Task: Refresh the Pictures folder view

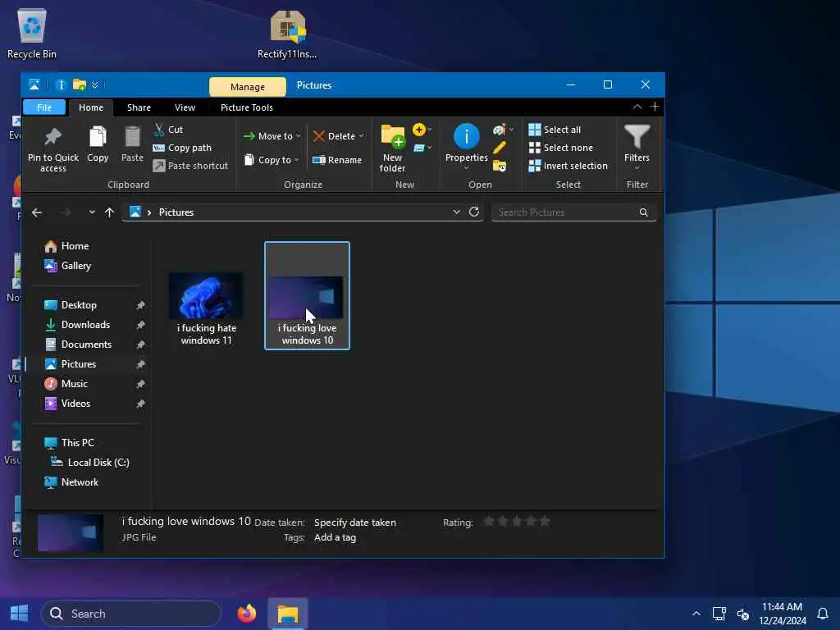Action: coord(474,212)
